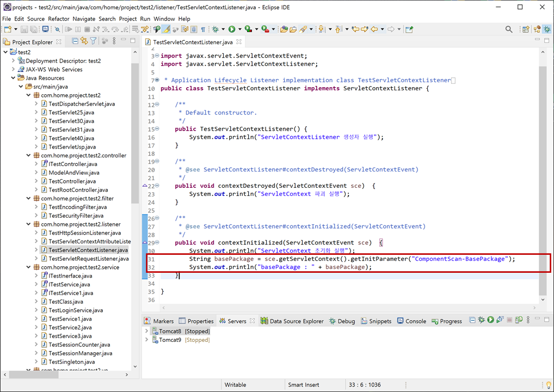Screen dimensions: 554x392
Task: Toggle Link with Editor in Project Explorer
Action: point(84,41)
